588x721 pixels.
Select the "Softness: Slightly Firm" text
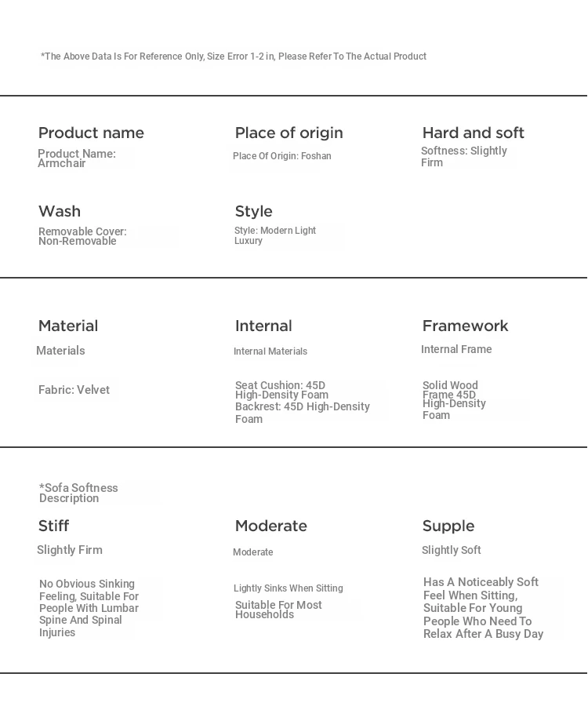tap(463, 156)
